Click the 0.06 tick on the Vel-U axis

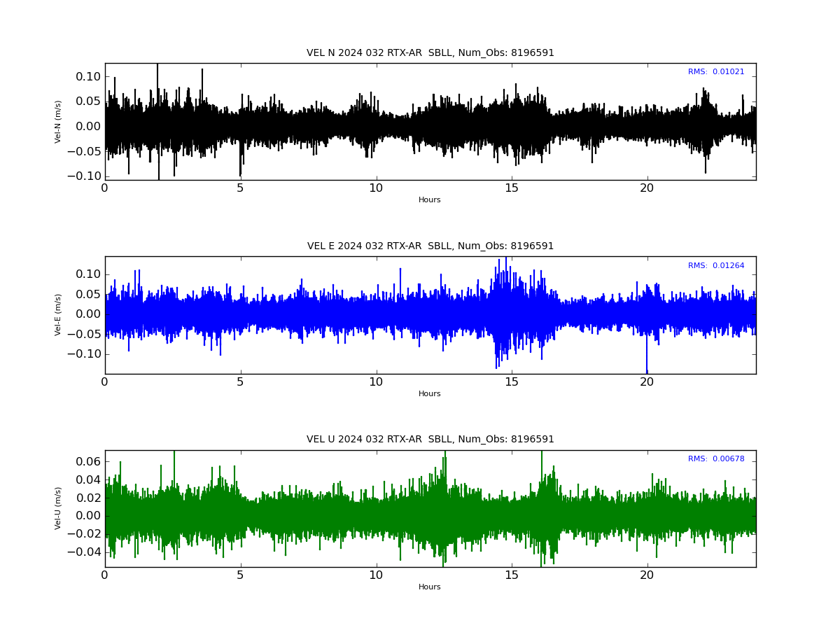89,462
